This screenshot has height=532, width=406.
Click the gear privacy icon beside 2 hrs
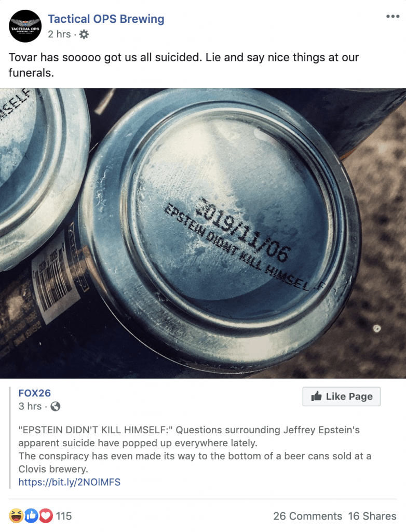[84, 34]
